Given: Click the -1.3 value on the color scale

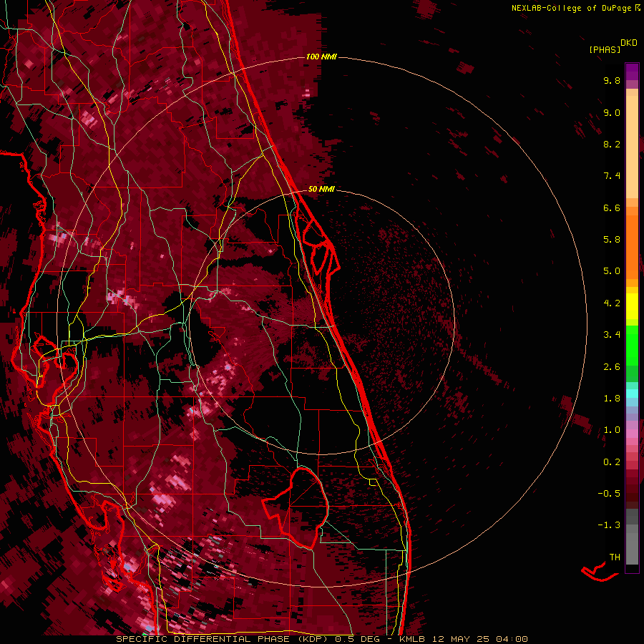Looking at the screenshot, I should (x=609, y=525).
